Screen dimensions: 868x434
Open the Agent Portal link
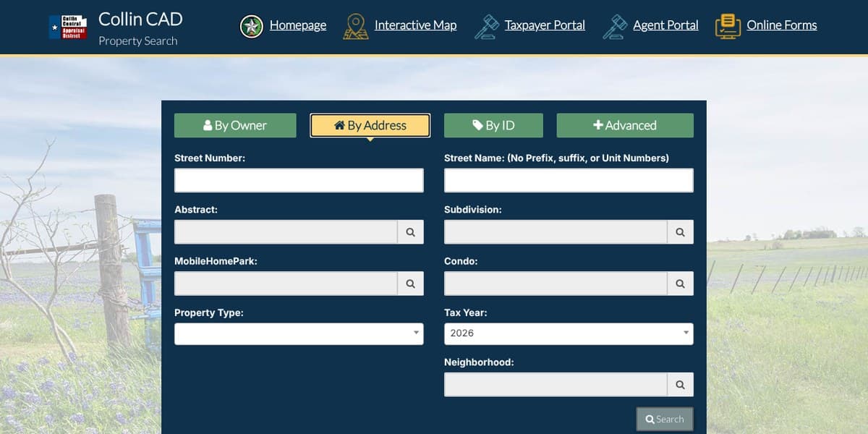click(665, 25)
